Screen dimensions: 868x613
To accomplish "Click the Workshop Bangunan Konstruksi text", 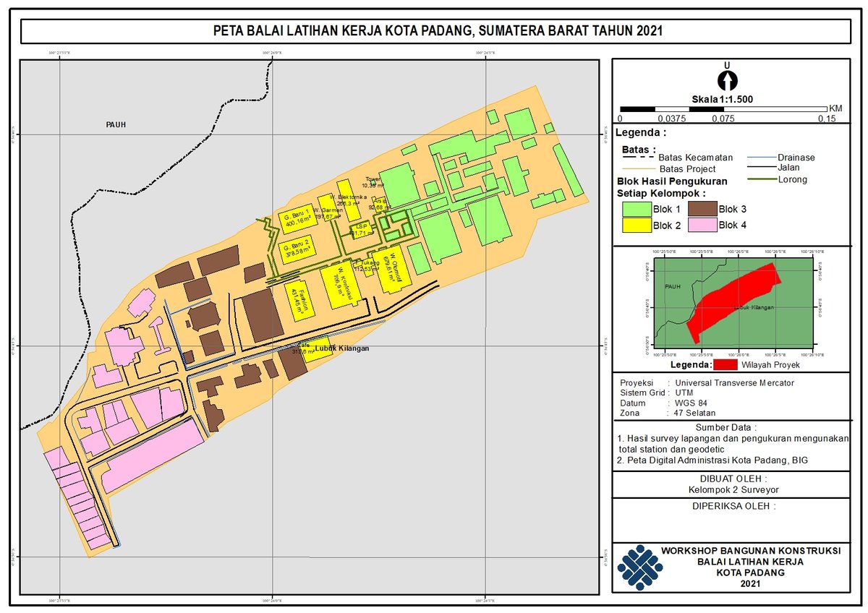I will [x=751, y=551].
